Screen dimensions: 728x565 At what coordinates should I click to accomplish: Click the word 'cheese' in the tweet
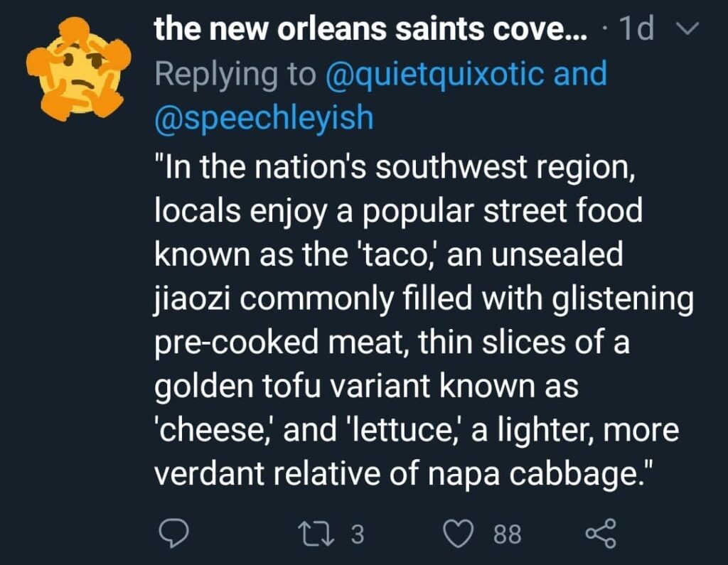point(216,431)
